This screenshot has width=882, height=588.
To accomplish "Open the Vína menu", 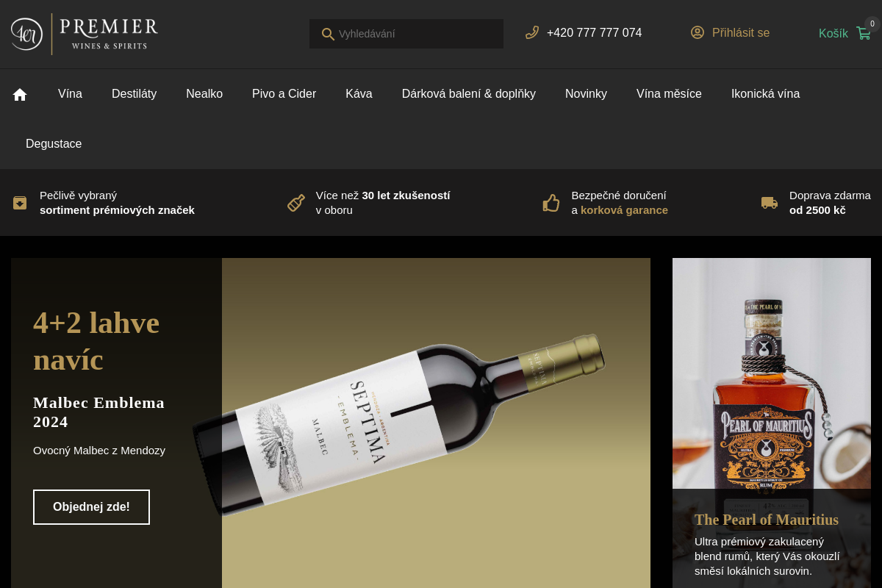I will (x=70, y=94).
